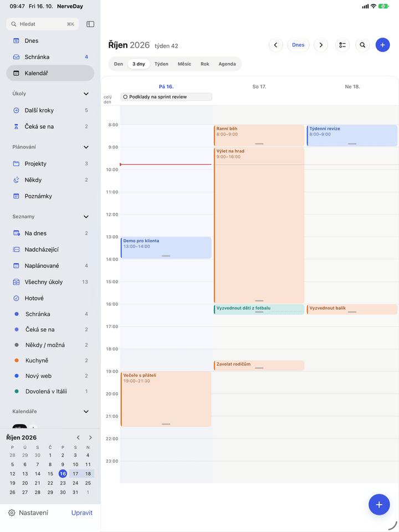Switch to Den view
The image size is (399, 532).
(x=119, y=64)
